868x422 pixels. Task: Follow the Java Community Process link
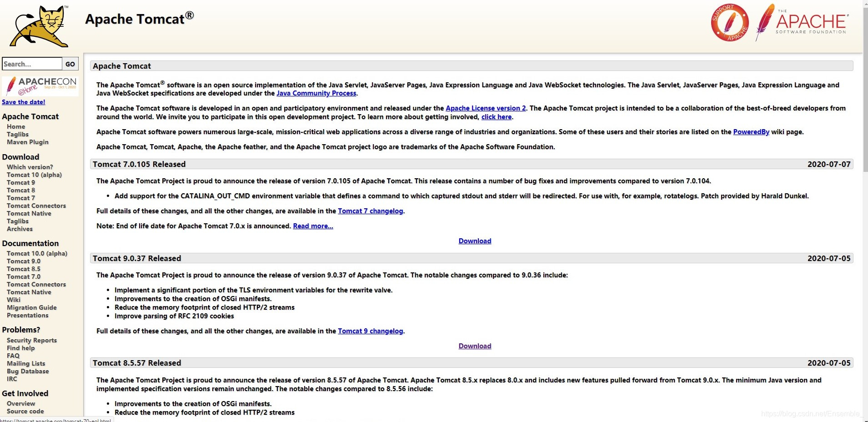click(x=316, y=93)
